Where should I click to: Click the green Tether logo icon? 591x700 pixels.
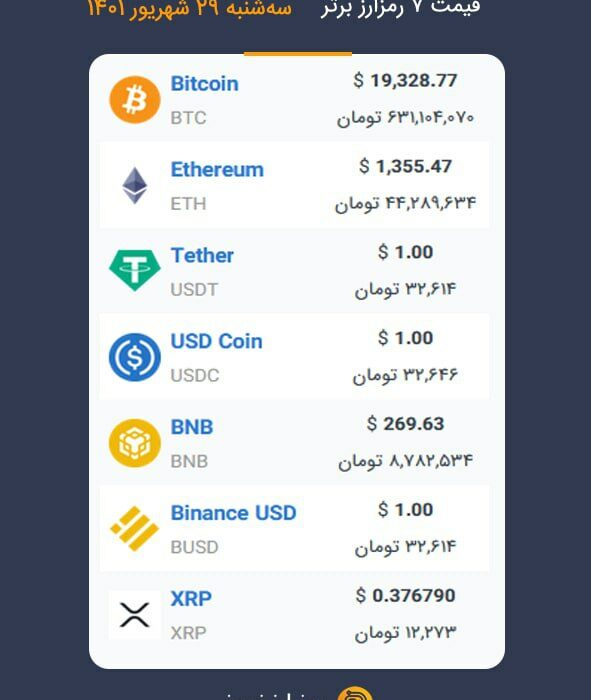tap(135, 271)
